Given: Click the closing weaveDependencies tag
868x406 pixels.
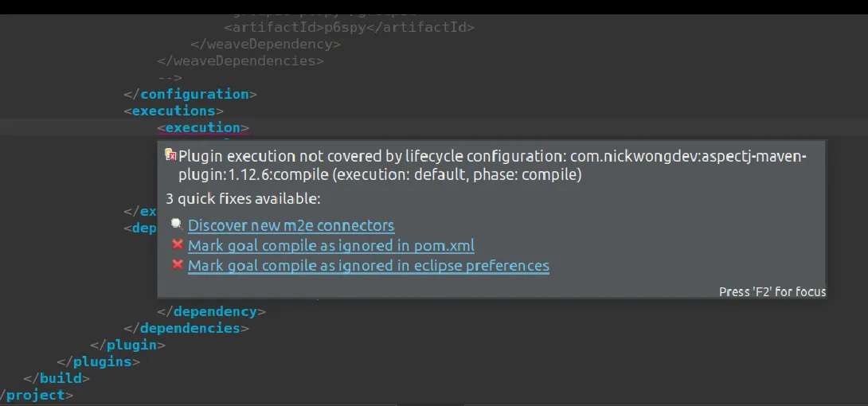Looking at the screenshot, I should point(240,61).
